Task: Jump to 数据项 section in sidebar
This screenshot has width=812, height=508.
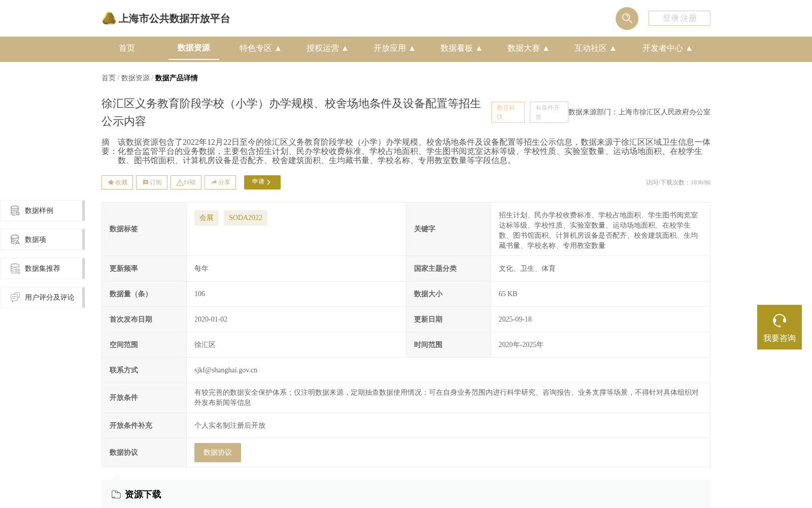Action: [x=43, y=239]
